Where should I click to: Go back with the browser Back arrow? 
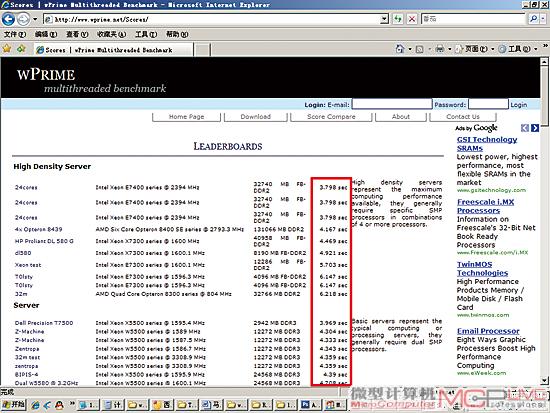pyautogui.click(x=8, y=19)
